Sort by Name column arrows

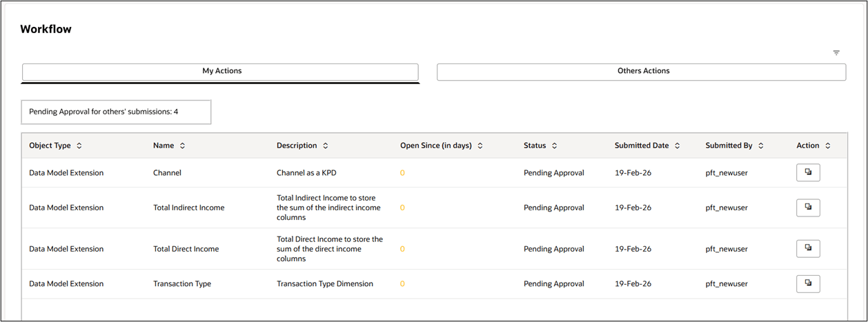[x=182, y=146]
